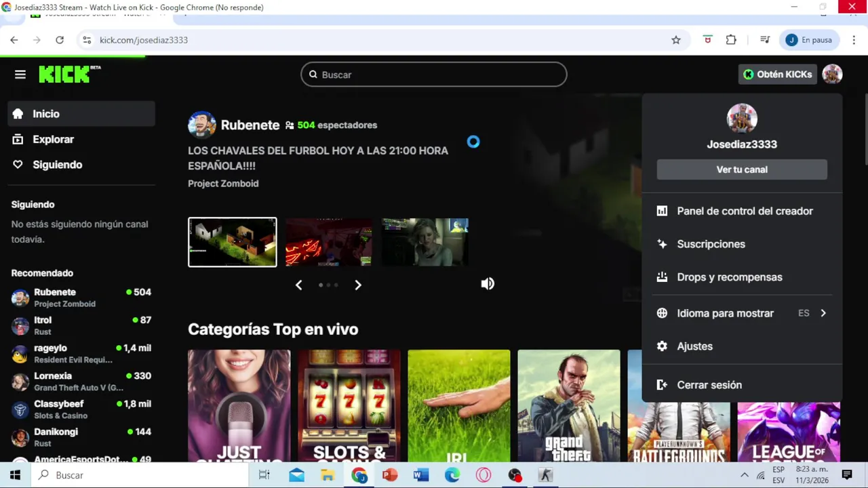
Task: Open the Task View taskbar icon
Action: [264, 475]
